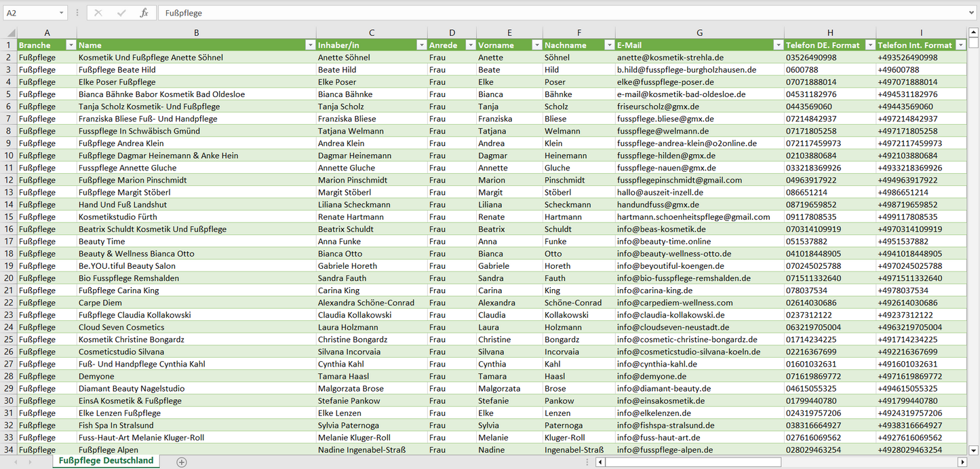Viewport: 980px width, 469px height.
Task: Expand the formula bar with the chevron
Action: [972, 13]
